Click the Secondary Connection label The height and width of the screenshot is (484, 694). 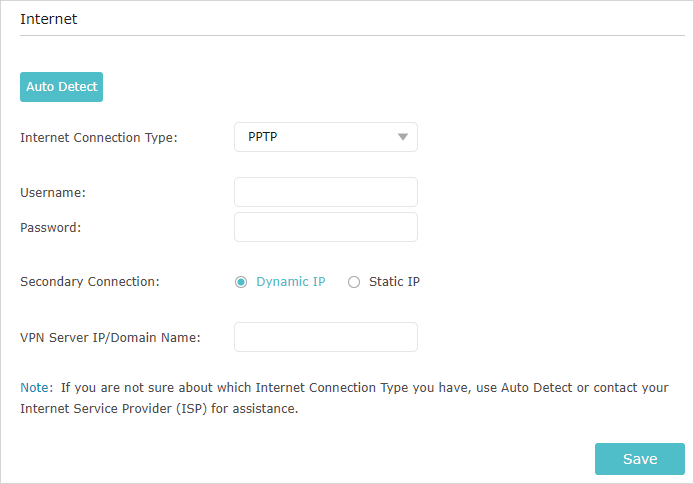(90, 282)
